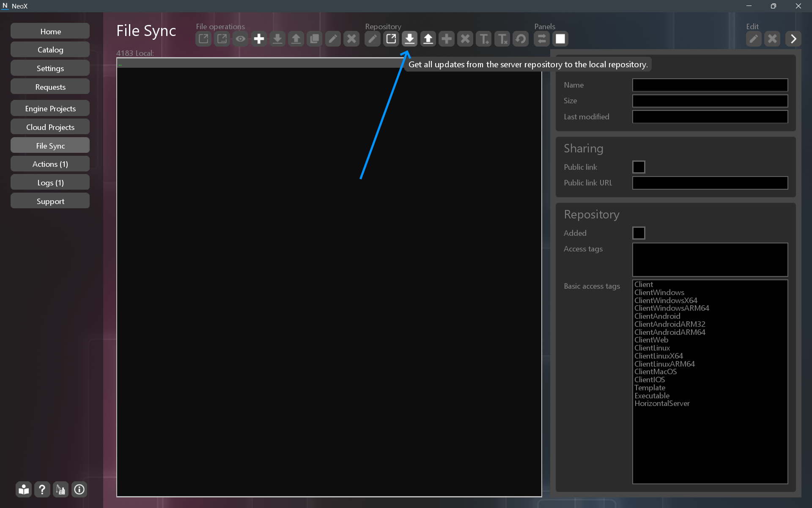
Task: Click the upload to server repository icon
Action: coord(428,39)
